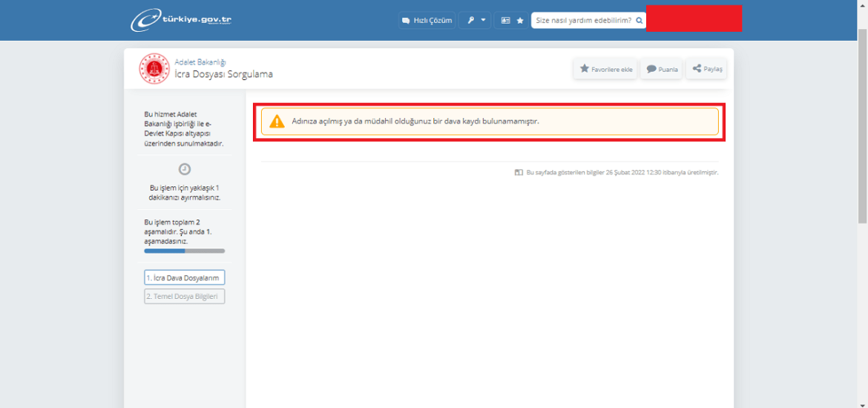Select step 2. Temel Dosya Bilgileri
This screenshot has height=408, width=868.
point(184,296)
